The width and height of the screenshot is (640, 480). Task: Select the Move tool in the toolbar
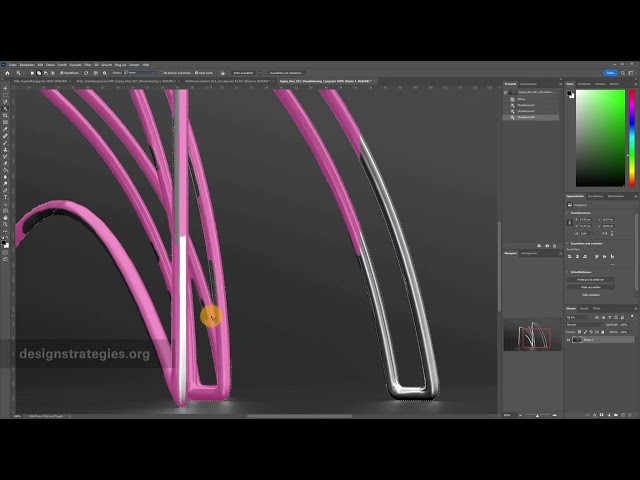pos(5,88)
